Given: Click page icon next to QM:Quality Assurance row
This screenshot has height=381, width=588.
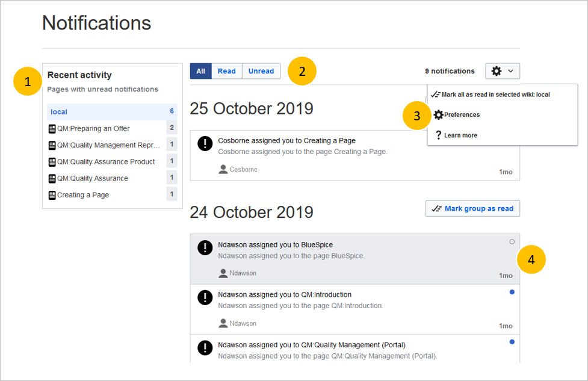Looking at the screenshot, I should (52, 179).
